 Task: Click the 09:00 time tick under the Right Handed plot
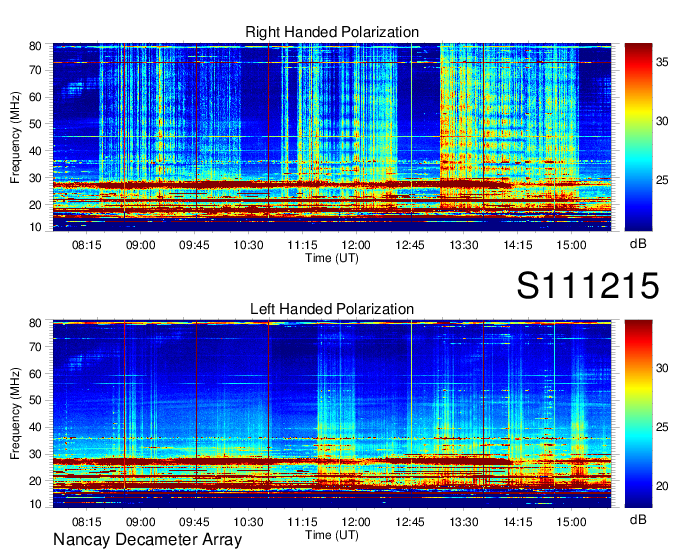tap(141, 245)
